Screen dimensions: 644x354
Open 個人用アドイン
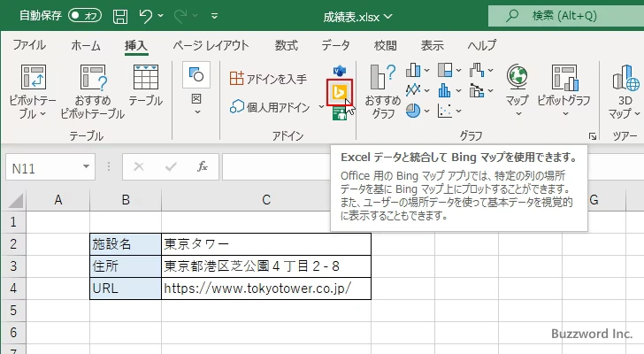pyautogui.click(x=270, y=107)
